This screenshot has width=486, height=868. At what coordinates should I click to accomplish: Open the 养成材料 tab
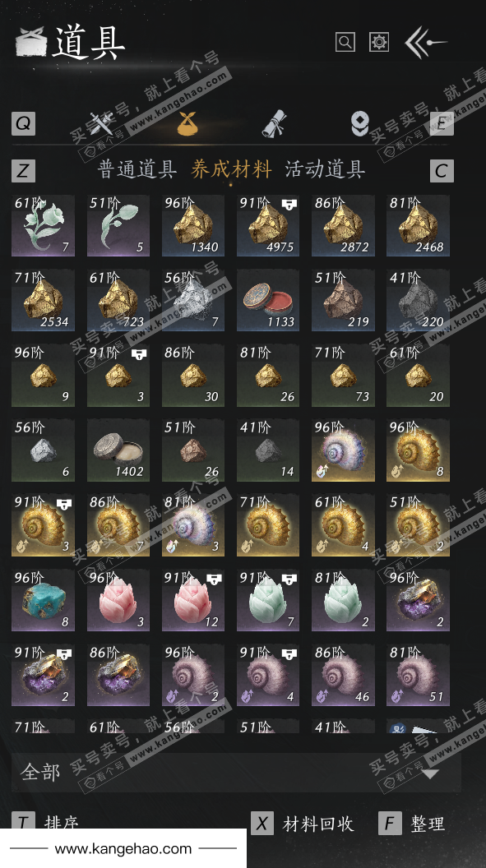tap(231, 169)
